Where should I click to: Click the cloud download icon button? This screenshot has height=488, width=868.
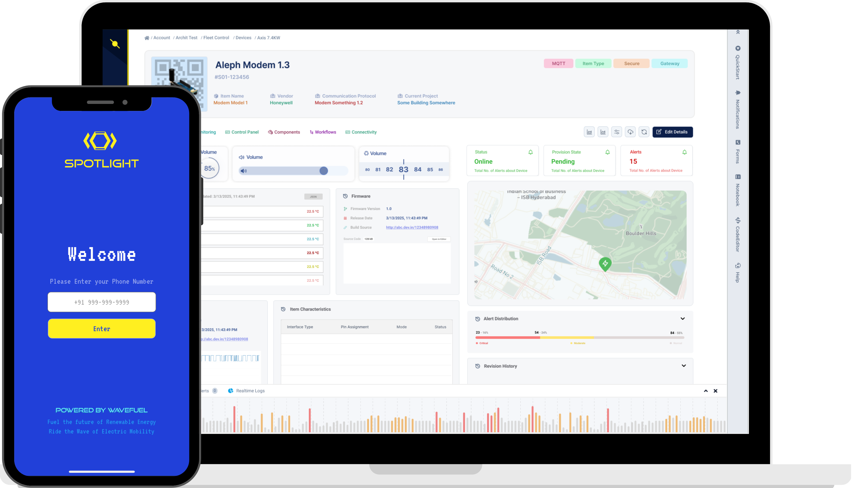[x=630, y=132]
